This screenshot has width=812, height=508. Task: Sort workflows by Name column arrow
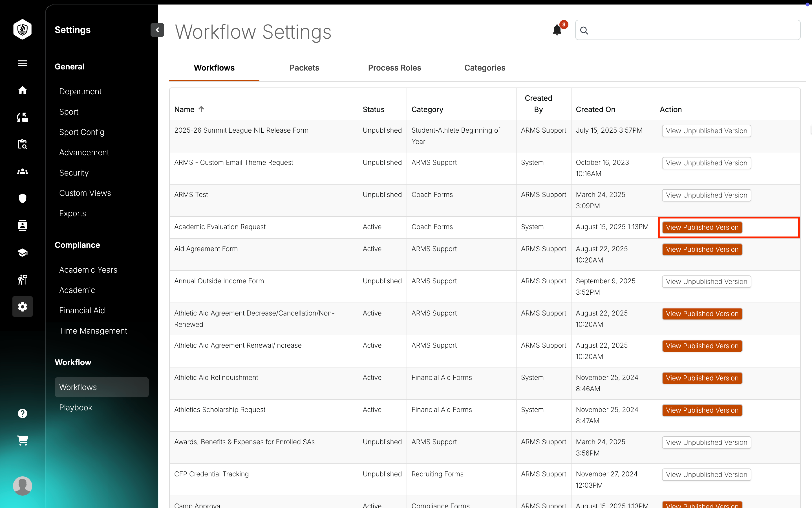(x=201, y=109)
